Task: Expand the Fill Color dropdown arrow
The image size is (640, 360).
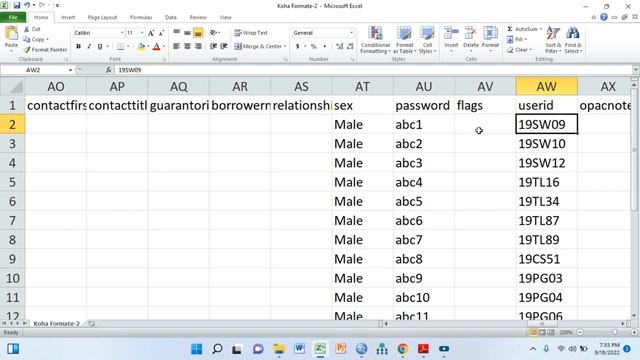Action: (148, 47)
